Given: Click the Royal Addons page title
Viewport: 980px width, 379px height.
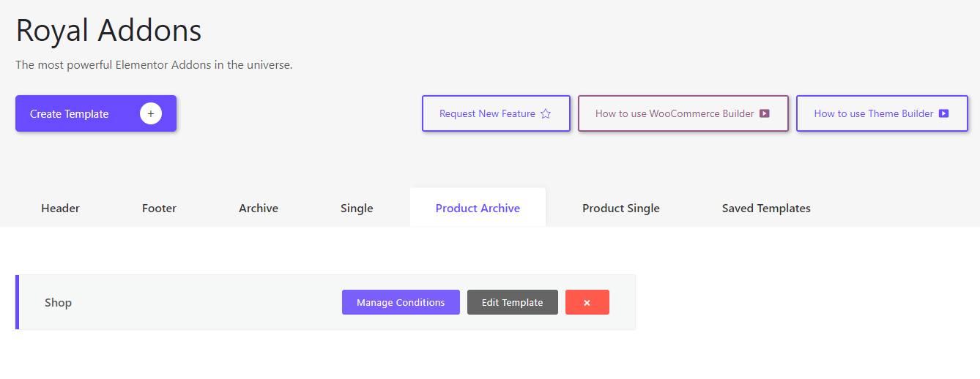Looking at the screenshot, I should point(108,31).
